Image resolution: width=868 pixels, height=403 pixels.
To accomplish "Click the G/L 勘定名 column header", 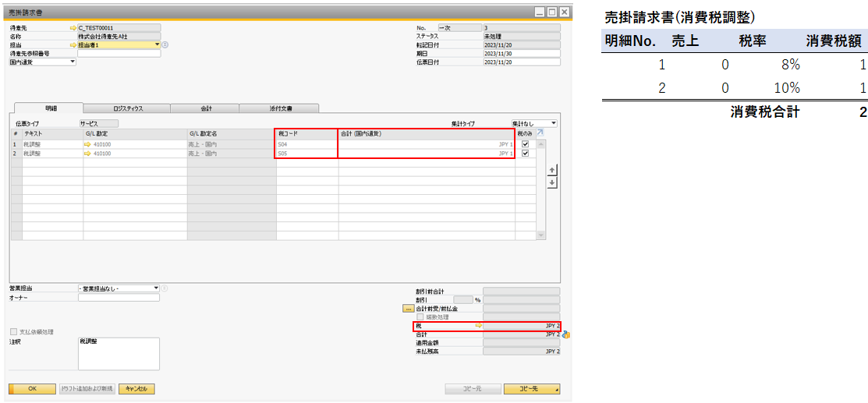I will (232, 133).
